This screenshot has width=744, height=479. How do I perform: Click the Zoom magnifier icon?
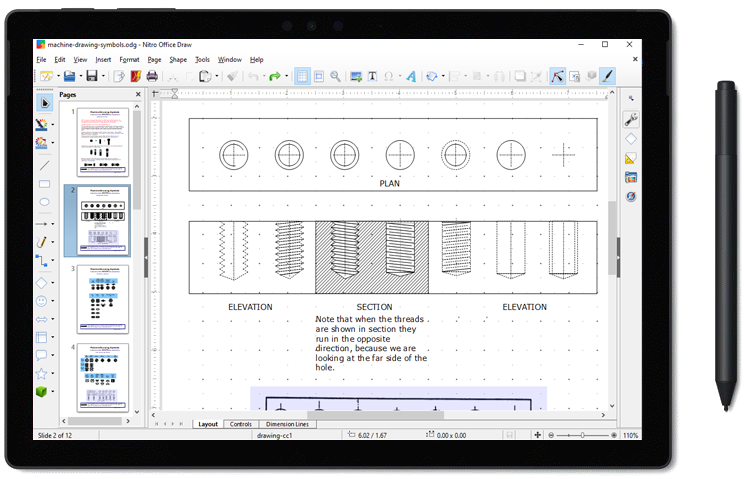pos(335,76)
